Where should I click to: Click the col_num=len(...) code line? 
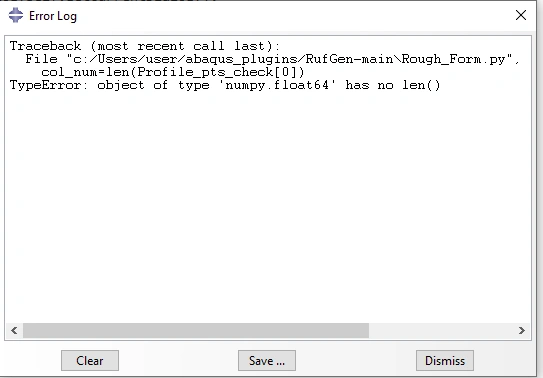click(x=172, y=72)
